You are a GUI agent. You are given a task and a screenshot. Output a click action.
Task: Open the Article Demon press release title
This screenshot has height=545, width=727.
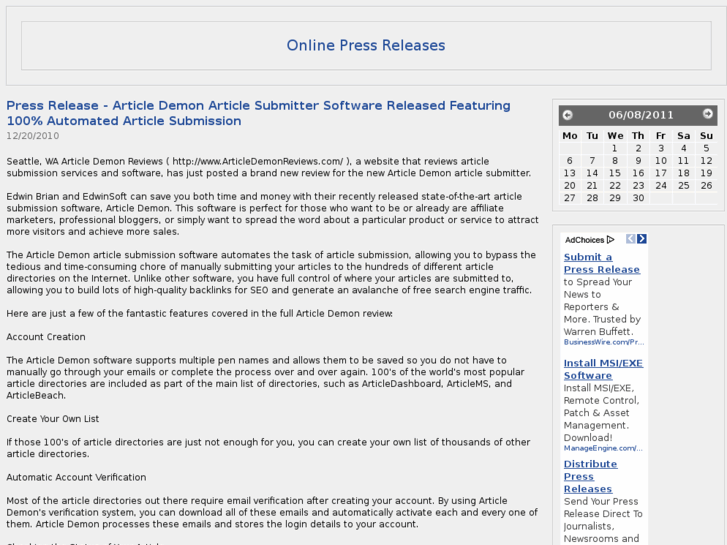(258, 113)
